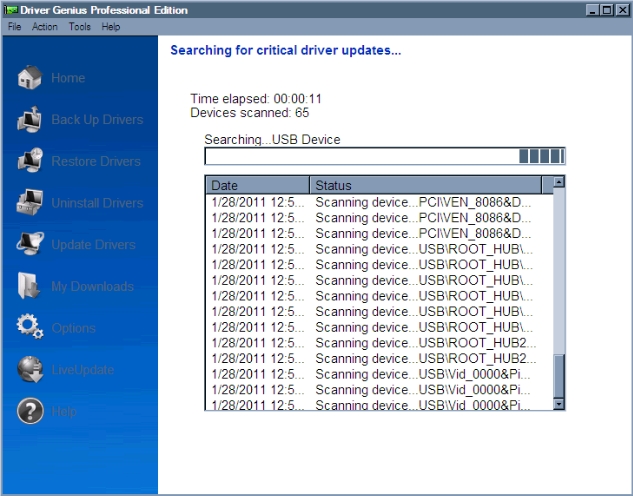Expand the Tools menu
This screenshot has height=496, width=633.
pyautogui.click(x=80, y=27)
